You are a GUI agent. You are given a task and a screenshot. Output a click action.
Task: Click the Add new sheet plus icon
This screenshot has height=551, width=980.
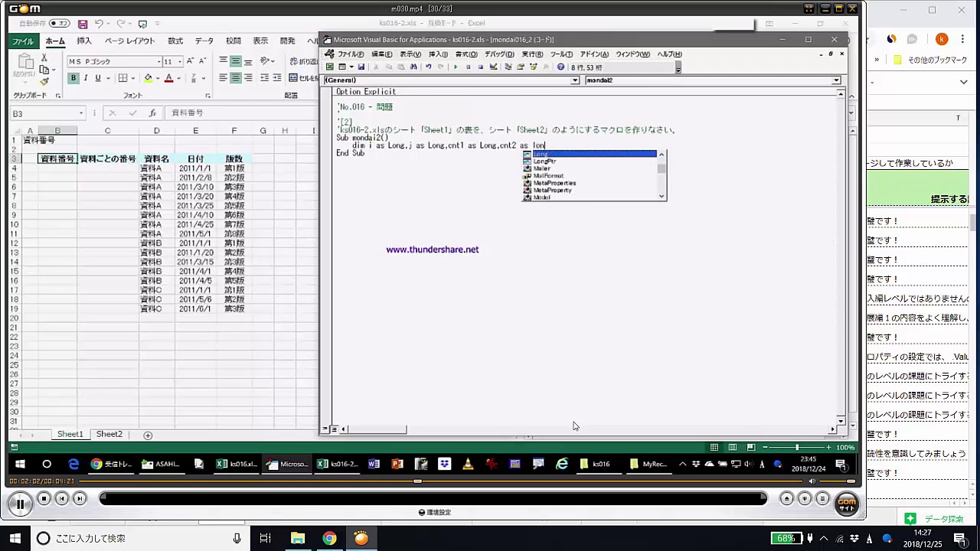point(148,435)
